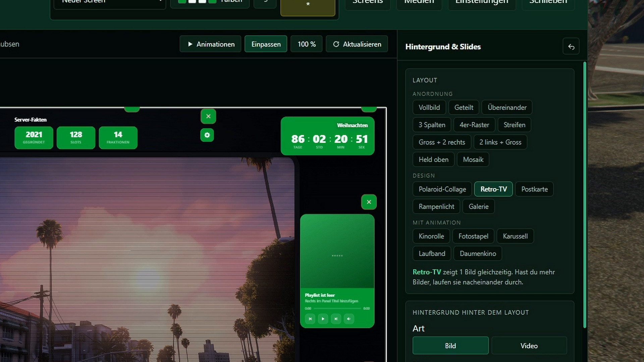Image resolution: width=644 pixels, height=362 pixels.
Task: Choose the Streifen layout
Action: point(515,125)
